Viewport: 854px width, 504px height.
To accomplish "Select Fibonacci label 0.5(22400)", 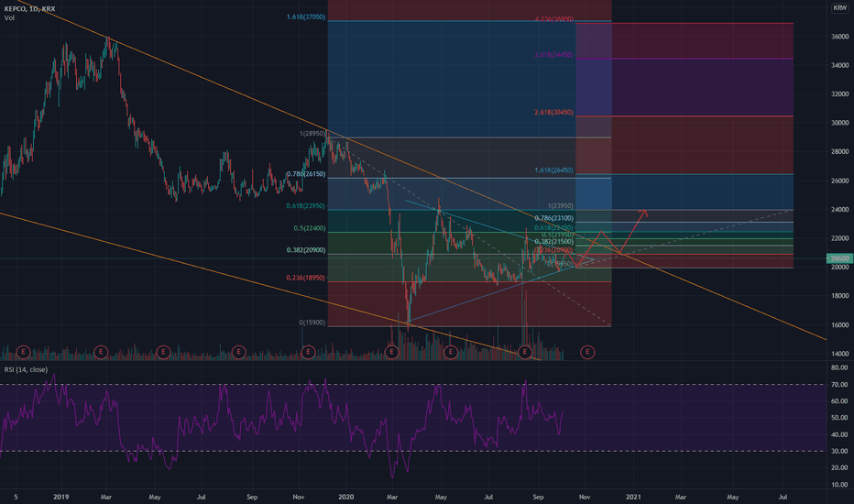I will coord(310,228).
